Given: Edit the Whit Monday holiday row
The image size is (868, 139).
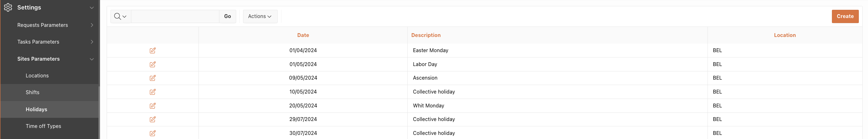Looking at the screenshot, I should point(153,106).
